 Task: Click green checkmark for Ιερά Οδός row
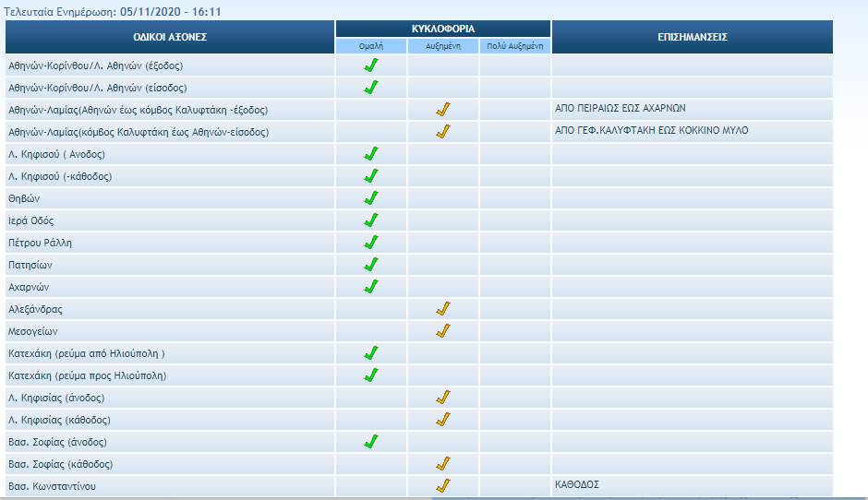371,220
